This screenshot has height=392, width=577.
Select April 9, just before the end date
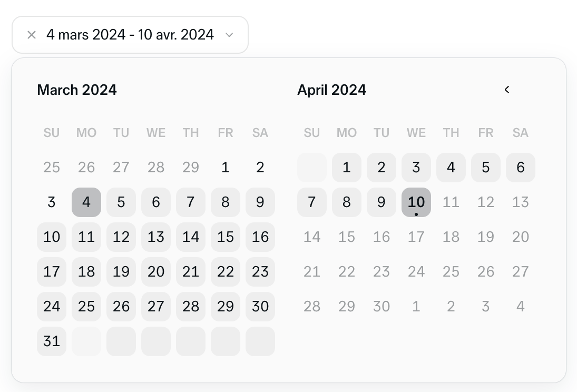pos(381,202)
